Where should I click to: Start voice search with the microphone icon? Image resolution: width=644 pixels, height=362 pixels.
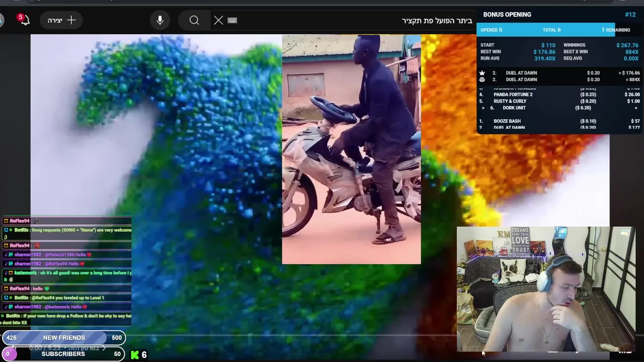point(160,20)
